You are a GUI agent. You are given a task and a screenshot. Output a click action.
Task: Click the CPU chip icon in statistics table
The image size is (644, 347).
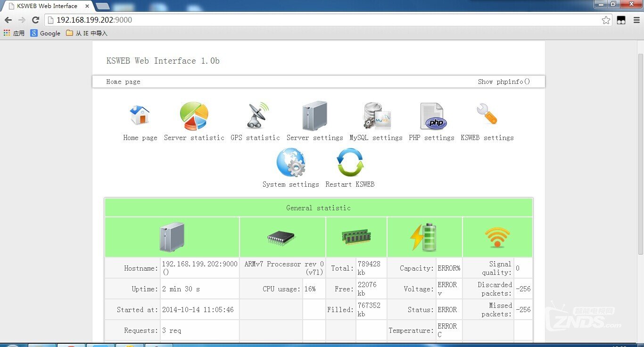(x=281, y=238)
